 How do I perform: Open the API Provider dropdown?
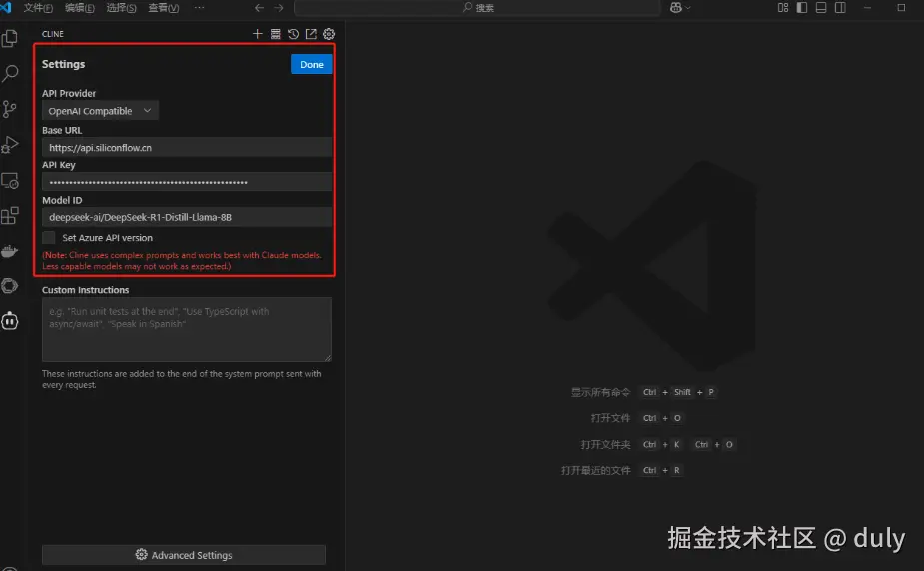pos(100,111)
